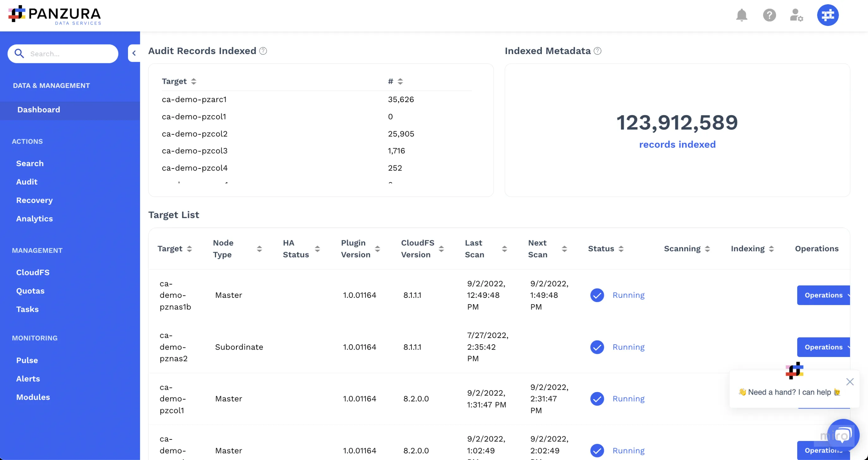Screen dimensions: 868x460
Task: Click ca-demo-pznas1b target name in Target List
Action: 175,295
